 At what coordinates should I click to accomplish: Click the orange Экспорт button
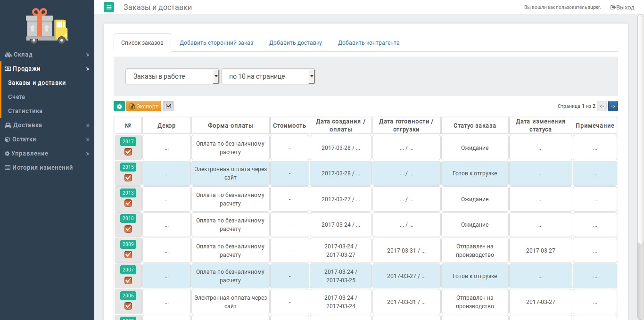coord(144,107)
